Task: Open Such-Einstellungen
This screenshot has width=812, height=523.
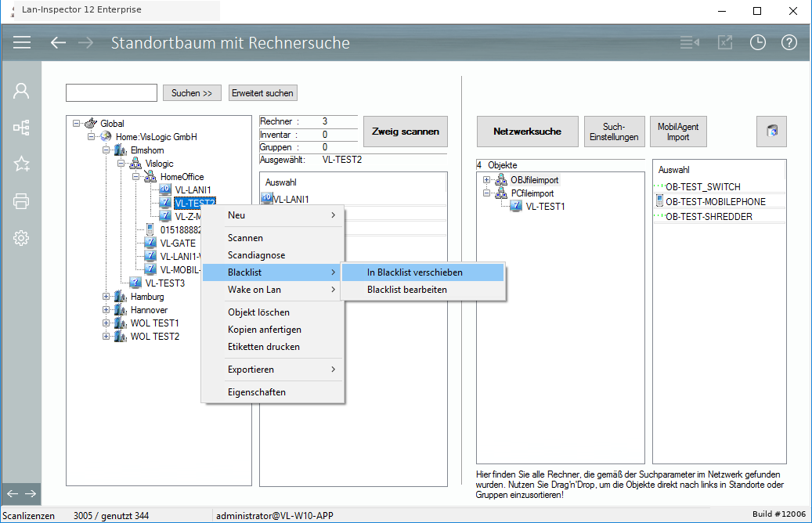Action: pos(614,132)
